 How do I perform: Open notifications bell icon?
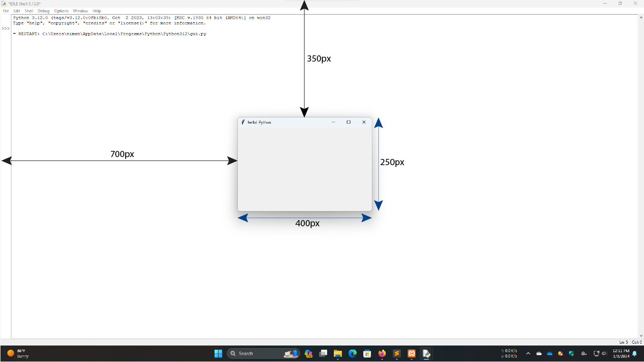(x=635, y=354)
